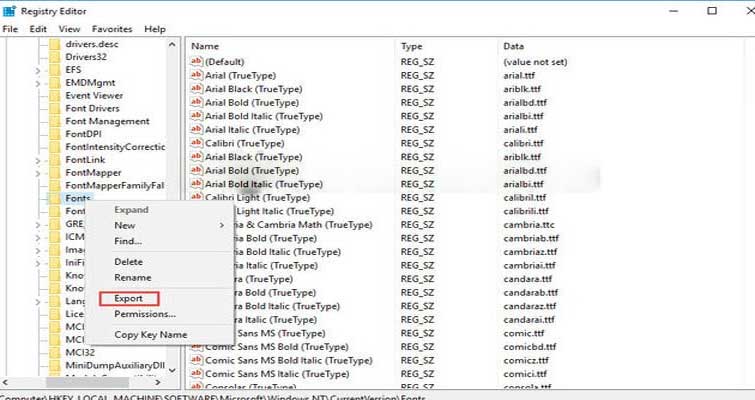Select the Event Viewer folder icon
Image resolution: width=755 pixels, height=400 pixels.
coord(55,95)
